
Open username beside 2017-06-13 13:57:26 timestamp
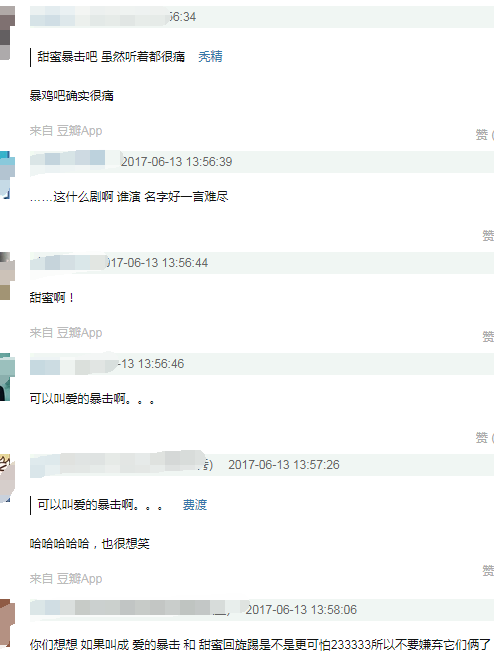click(122, 464)
